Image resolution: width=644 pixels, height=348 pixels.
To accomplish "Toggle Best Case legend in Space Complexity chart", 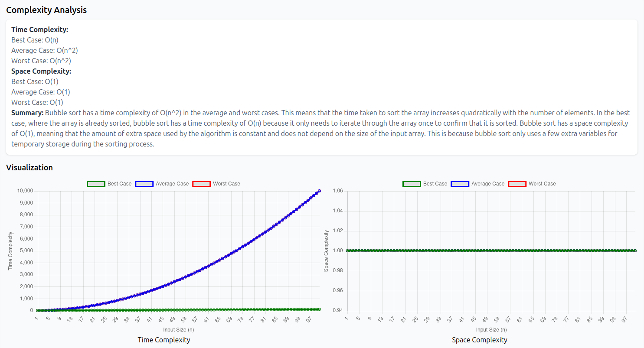I will pyautogui.click(x=425, y=184).
